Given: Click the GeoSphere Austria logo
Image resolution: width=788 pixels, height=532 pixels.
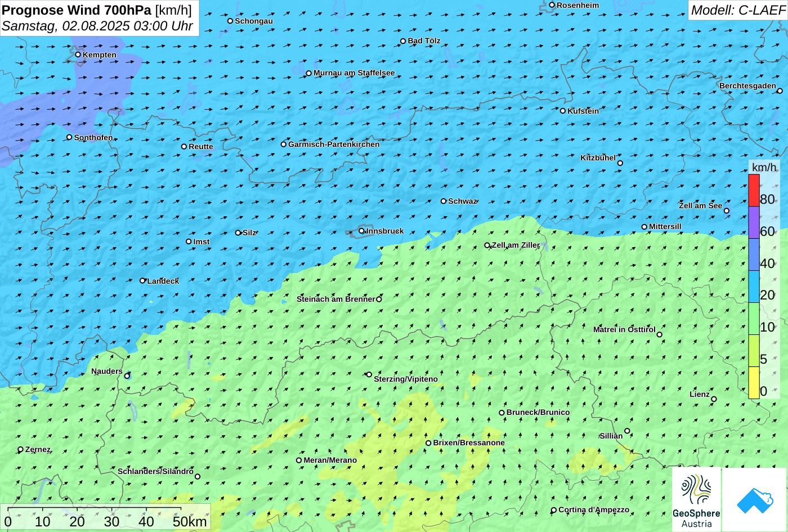Looking at the screenshot, I should (x=696, y=499).
